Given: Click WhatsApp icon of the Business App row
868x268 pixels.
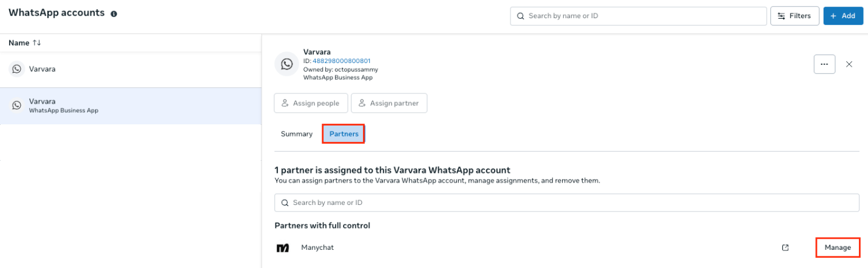Looking at the screenshot, I should click(17, 106).
